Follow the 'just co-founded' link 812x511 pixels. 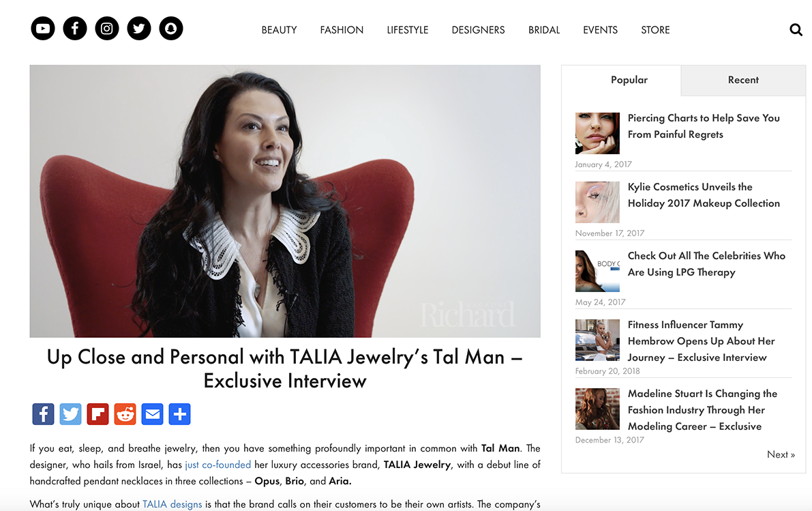[x=218, y=465]
